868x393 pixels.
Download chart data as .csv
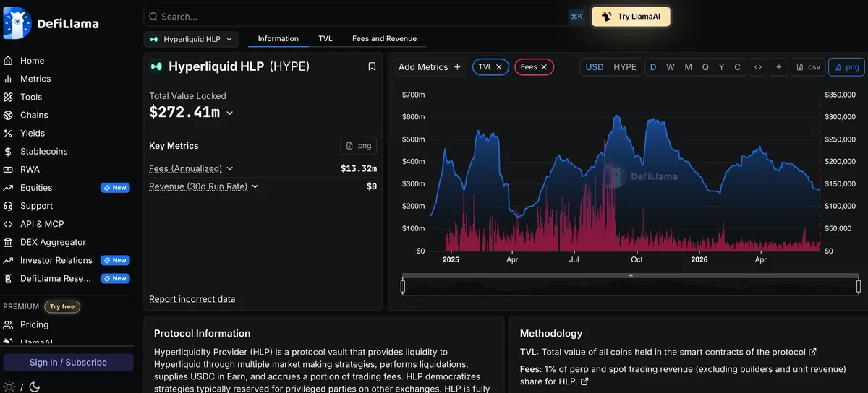click(808, 67)
